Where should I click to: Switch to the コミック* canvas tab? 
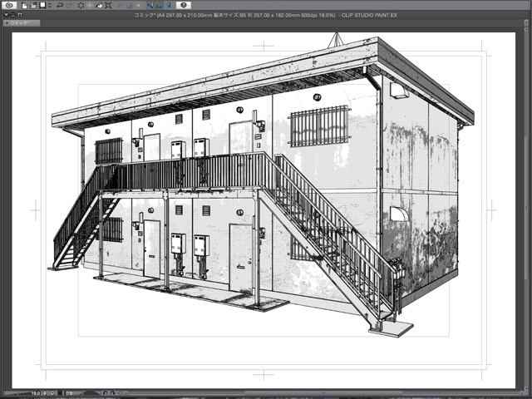22,23
